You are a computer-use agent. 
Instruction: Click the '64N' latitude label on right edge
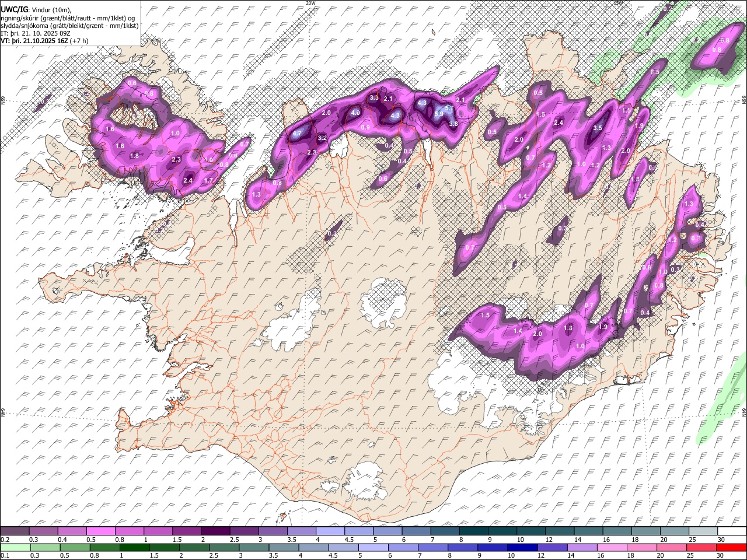[x=744, y=411]
